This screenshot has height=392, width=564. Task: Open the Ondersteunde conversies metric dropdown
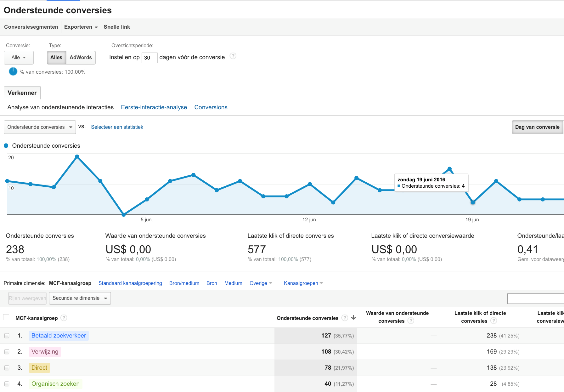(x=40, y=127)
